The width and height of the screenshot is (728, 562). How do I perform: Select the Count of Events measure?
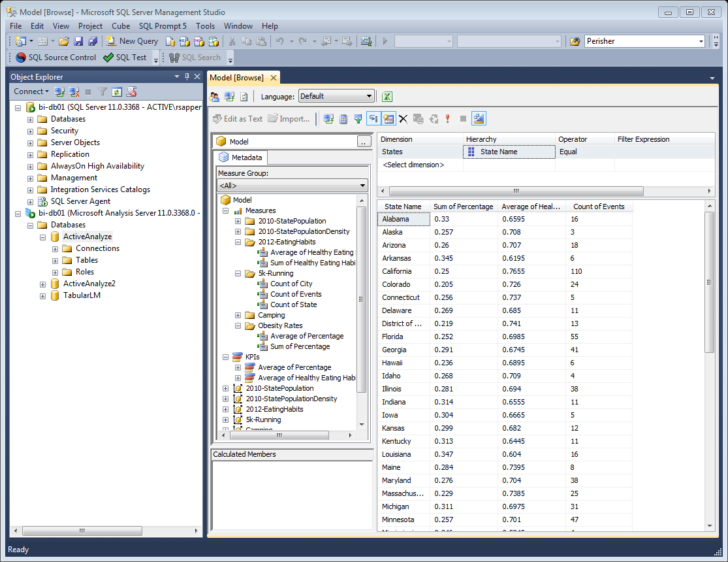[x=296, y=294]
